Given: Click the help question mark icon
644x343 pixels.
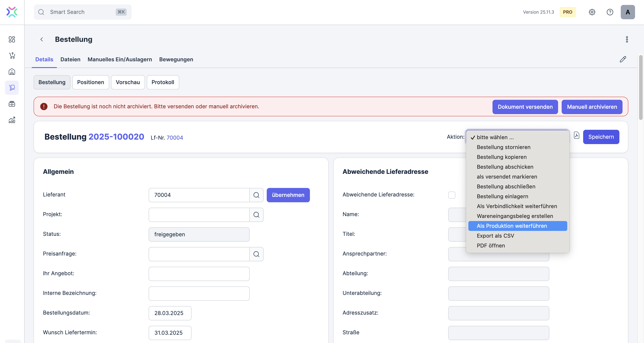Looking at the screenshot, I should click(x=610, y=12).
